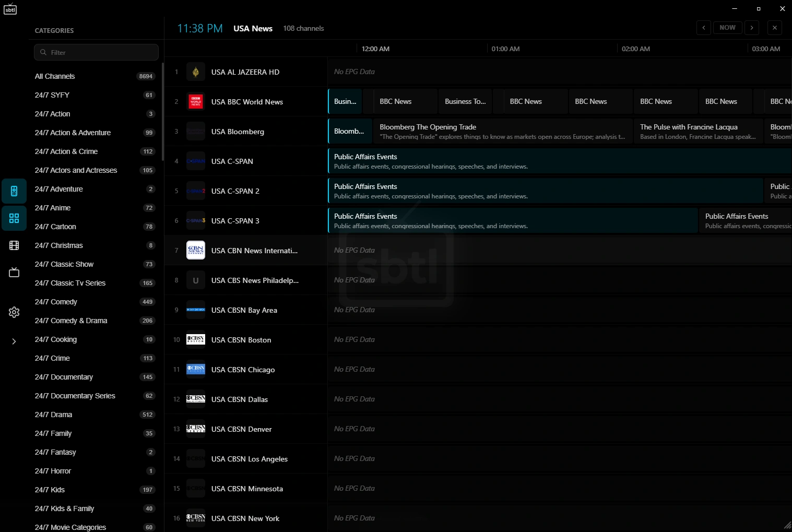Viewport: 792px width, 532px height.
Task: Open 24/7 Actors and Actresses category
Action: point(95,170)
